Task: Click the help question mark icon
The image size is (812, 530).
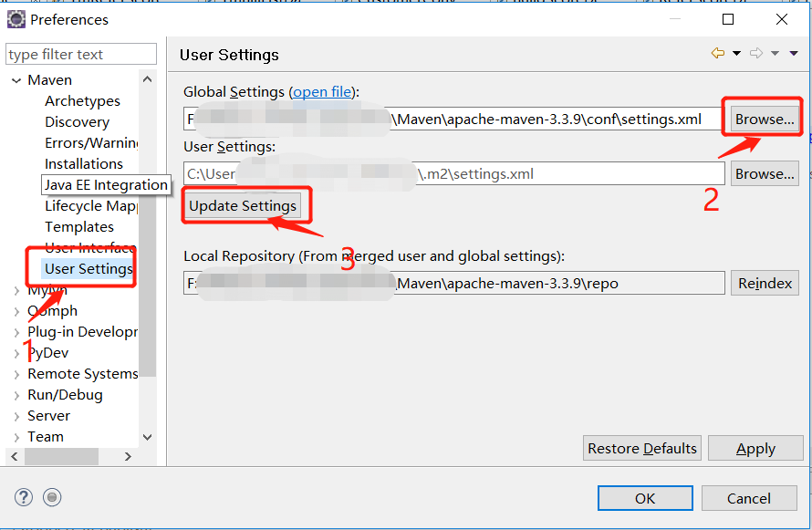Action: (24, 497)
